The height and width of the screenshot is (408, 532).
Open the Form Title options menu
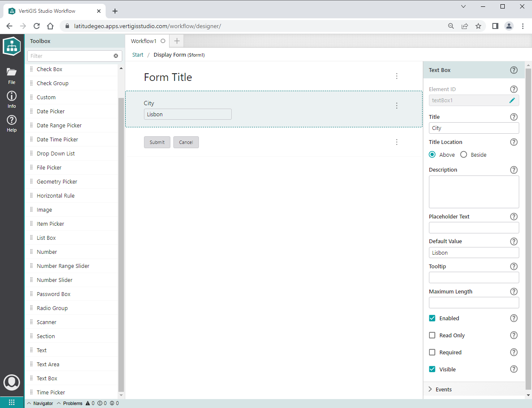(397, 76)
